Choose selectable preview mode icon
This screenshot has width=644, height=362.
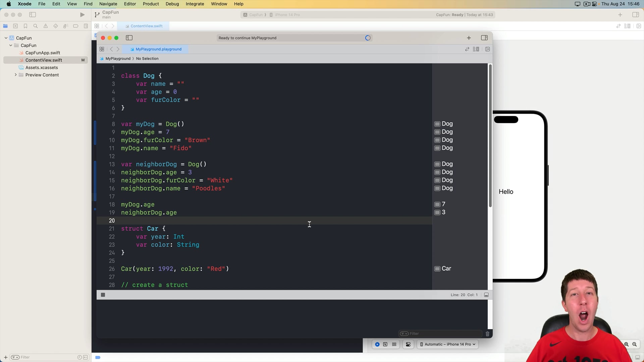coord(385,345)
